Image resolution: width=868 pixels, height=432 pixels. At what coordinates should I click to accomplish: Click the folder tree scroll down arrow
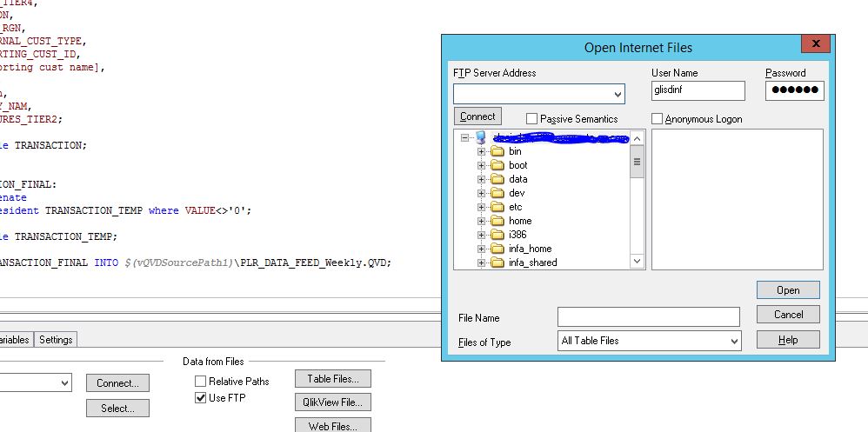[637, 261]
